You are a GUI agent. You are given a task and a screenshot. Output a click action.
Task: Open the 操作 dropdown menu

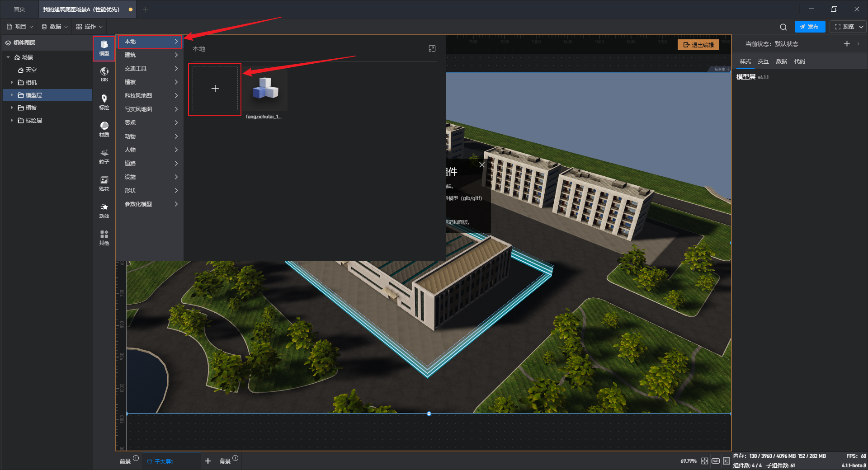90,27
